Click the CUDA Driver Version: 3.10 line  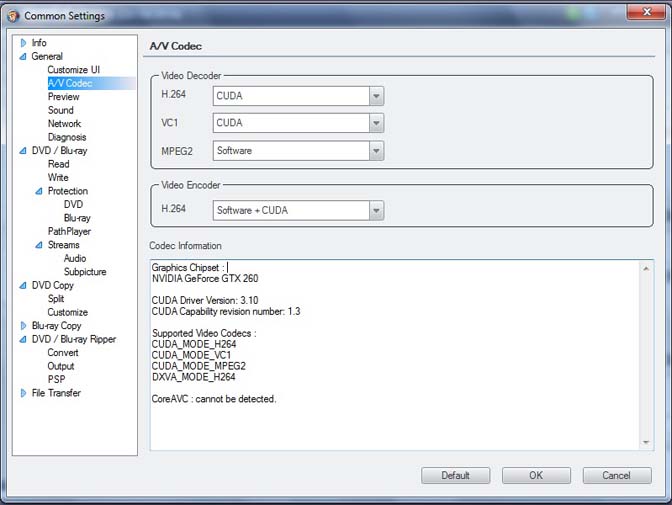[205, 301]
